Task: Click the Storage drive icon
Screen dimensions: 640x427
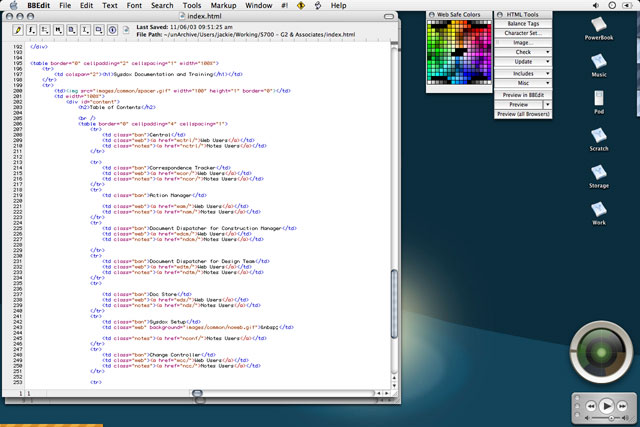Action: 598,173
